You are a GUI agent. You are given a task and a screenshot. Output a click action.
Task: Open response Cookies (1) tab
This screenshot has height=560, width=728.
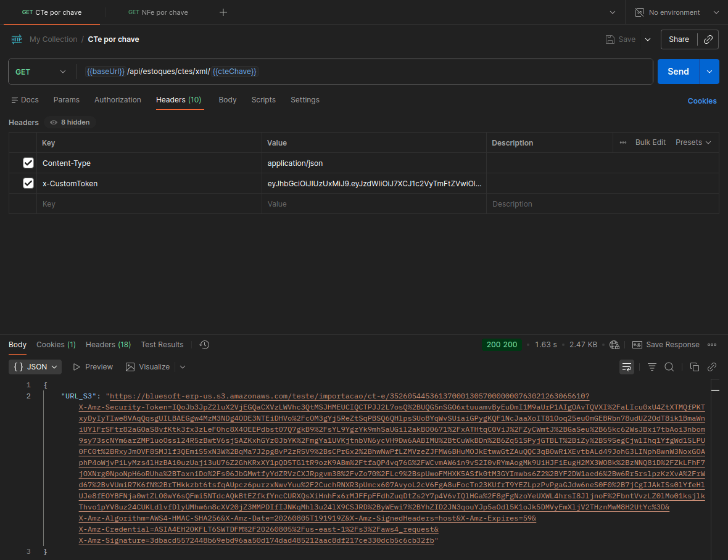coord(56,345)
